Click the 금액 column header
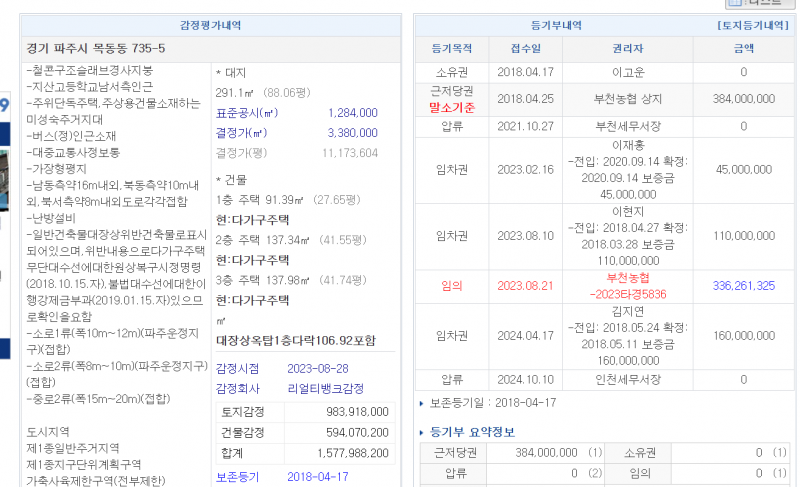The width and height of the screenshot is (800, 487). point(743,47)
